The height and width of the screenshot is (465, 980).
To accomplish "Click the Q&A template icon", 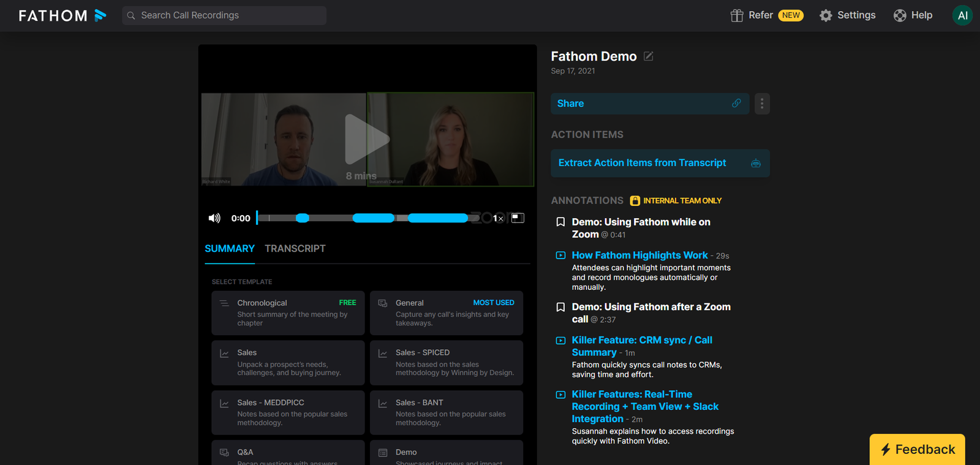I will (x=224, y=453).
